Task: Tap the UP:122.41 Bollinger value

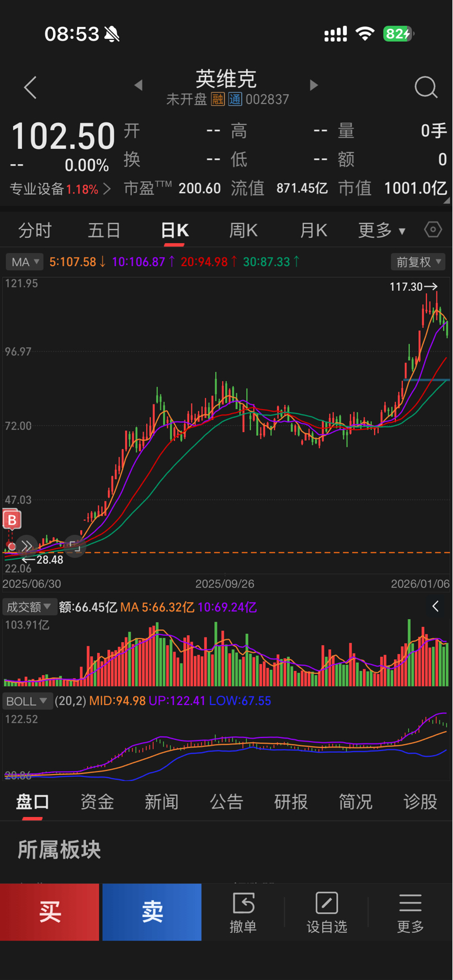Action: [x=177, y=701]
